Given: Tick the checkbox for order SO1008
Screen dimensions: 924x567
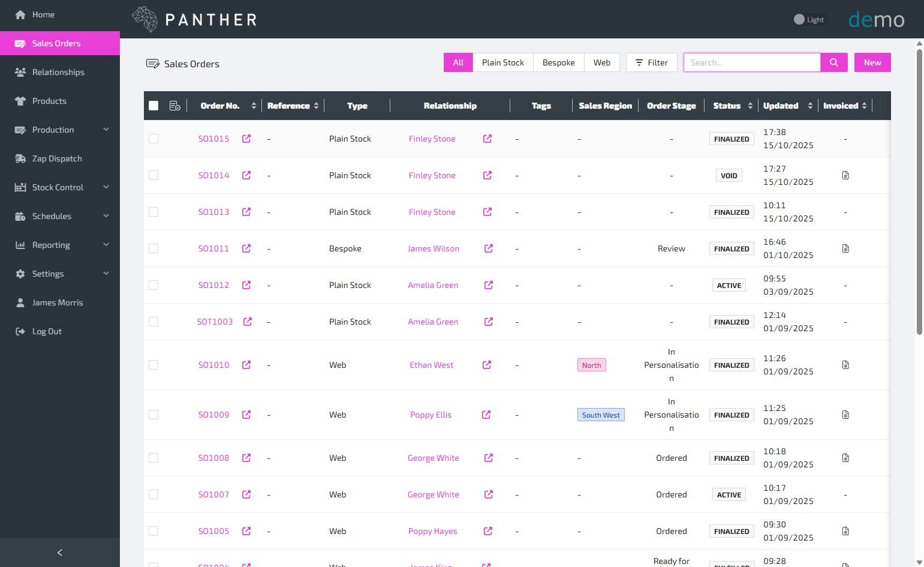Looking at the screenshot, I should pyautogui.click(x=154, y=458).
